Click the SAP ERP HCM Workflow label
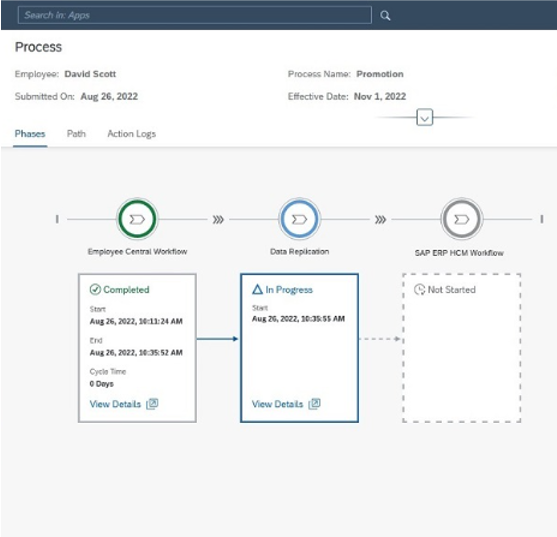557x537 pixels. click(459, 253)
